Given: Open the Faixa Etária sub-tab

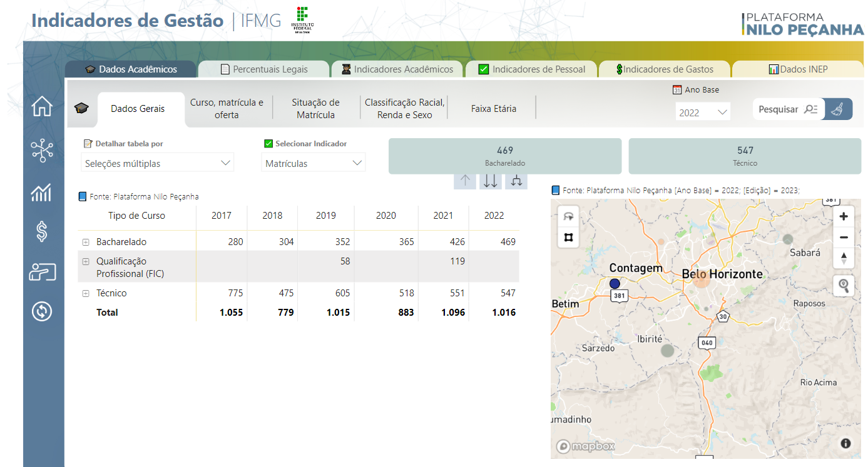Looking at the screenshot, I should [493, 109].
